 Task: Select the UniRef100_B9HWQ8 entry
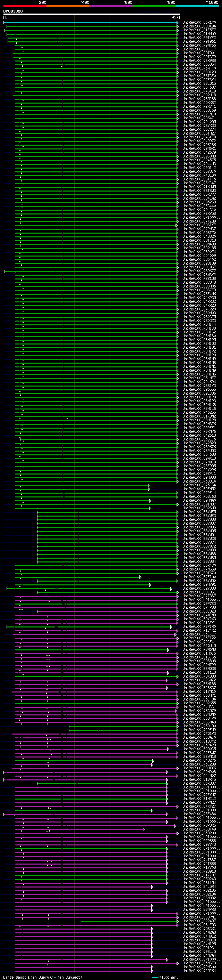click(x=199, y=477)
